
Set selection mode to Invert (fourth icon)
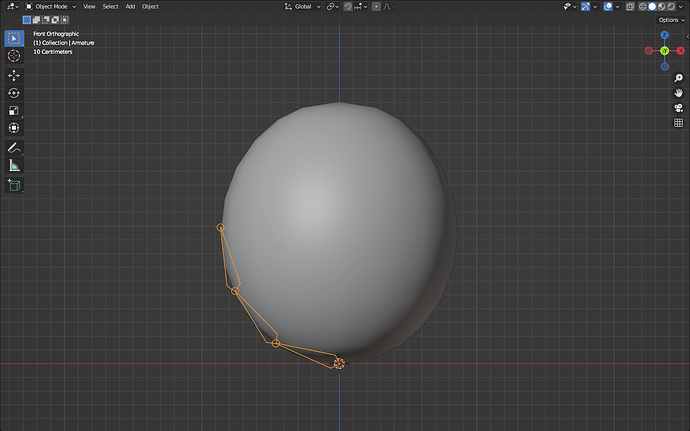point(55,20)
